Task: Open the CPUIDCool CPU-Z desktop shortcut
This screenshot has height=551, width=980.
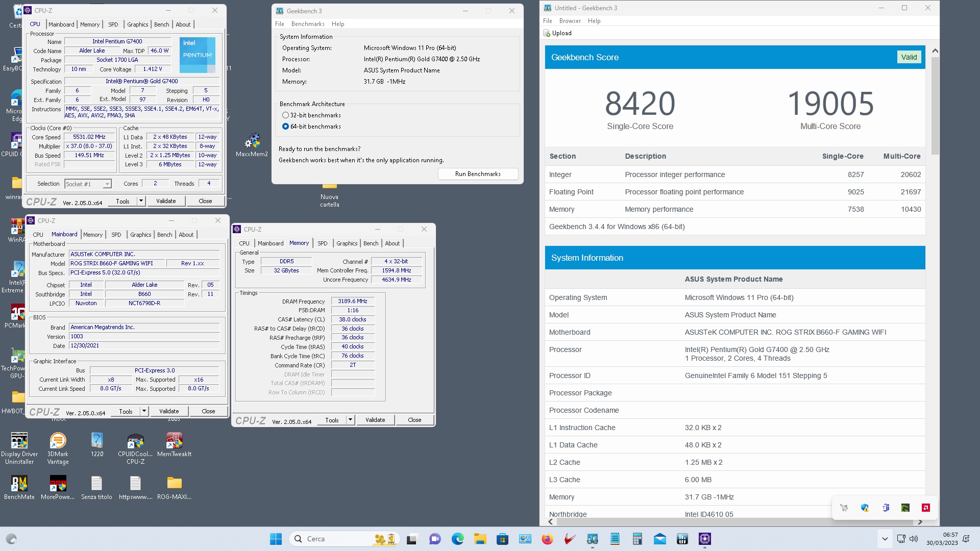Action: click(x=135, y=448)
